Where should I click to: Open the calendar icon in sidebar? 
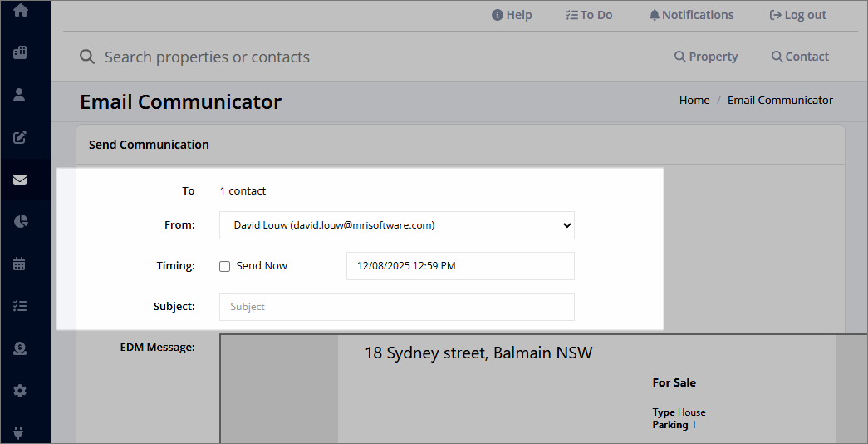[19, 264]
